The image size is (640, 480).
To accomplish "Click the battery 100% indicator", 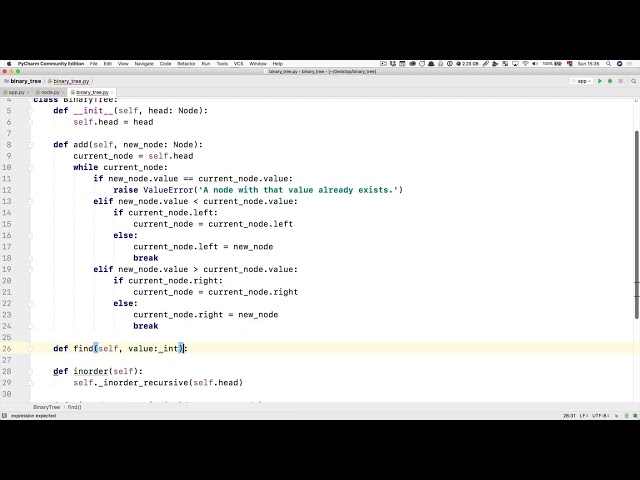I will (552, 64).
